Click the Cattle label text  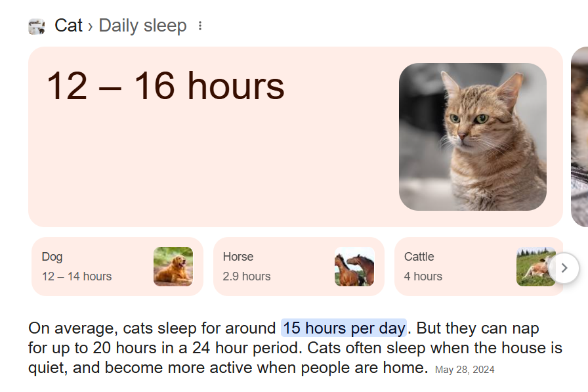pos(419,257)
